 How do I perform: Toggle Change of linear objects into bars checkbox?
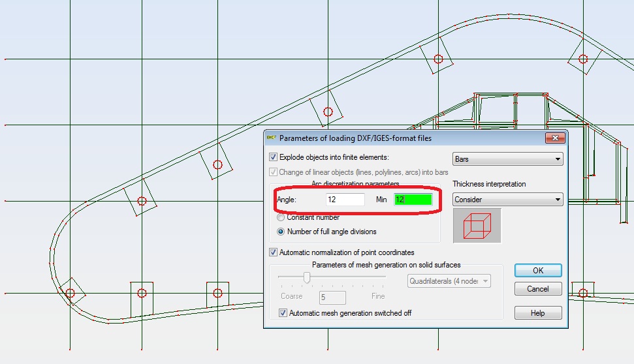[x=274, y=172]
